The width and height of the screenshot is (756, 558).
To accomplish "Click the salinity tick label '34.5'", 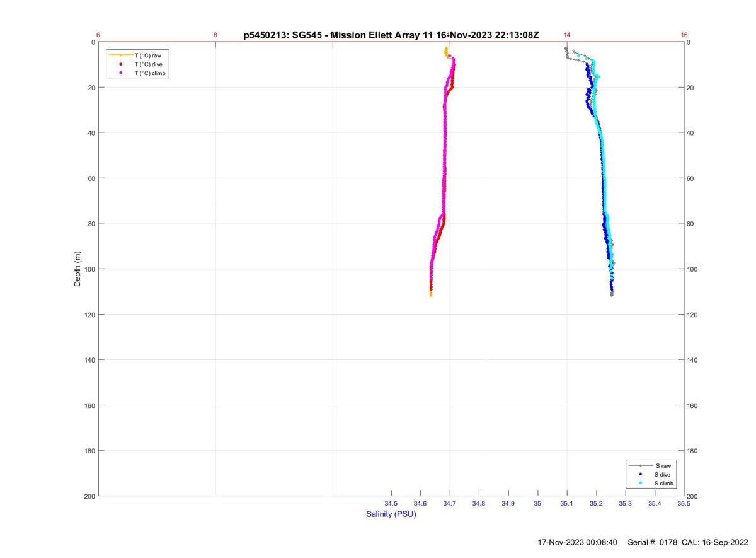I will point(391,503).
